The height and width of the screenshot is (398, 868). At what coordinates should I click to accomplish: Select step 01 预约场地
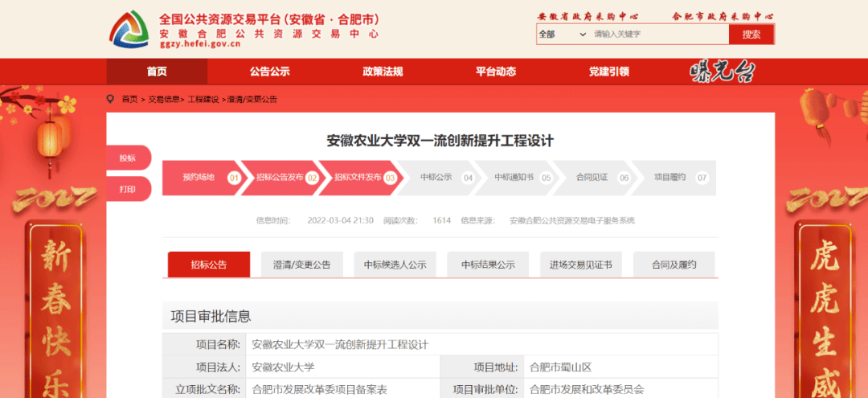pyautogui.click(x=202, y=178)
